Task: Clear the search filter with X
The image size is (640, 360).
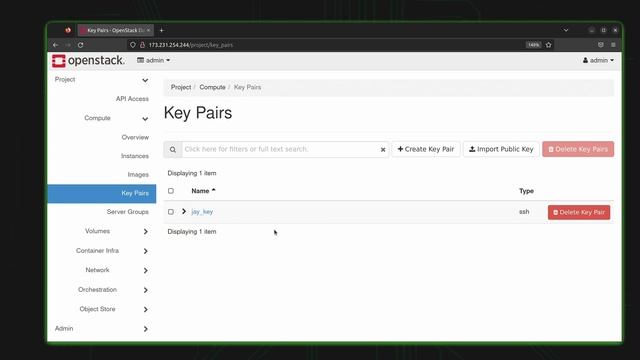Action: point(383,150)
